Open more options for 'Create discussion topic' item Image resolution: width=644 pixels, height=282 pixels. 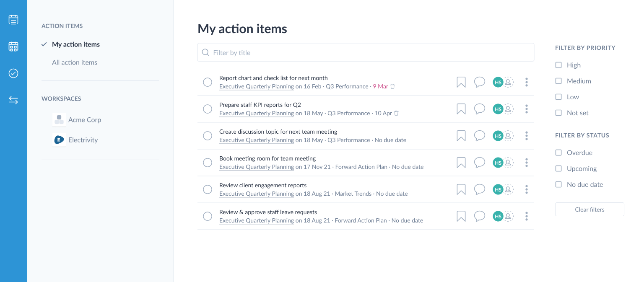coord(527,136)
